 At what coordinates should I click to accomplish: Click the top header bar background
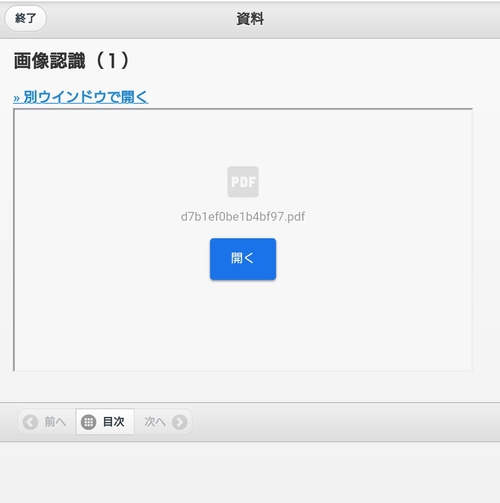pos(367,19)
